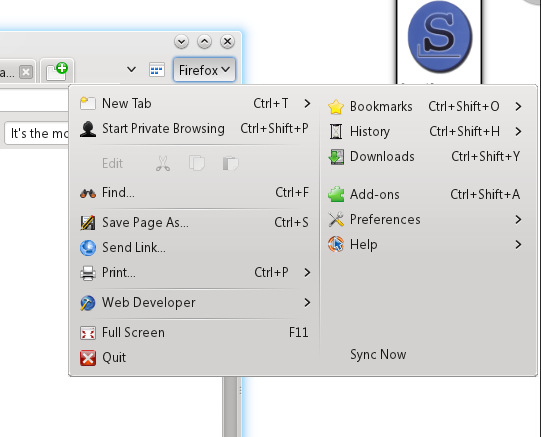Image resolution: width=541 pixels, height=437 pixels.
Task: Select Find... from the menu
Action: [x=195, y=193]
